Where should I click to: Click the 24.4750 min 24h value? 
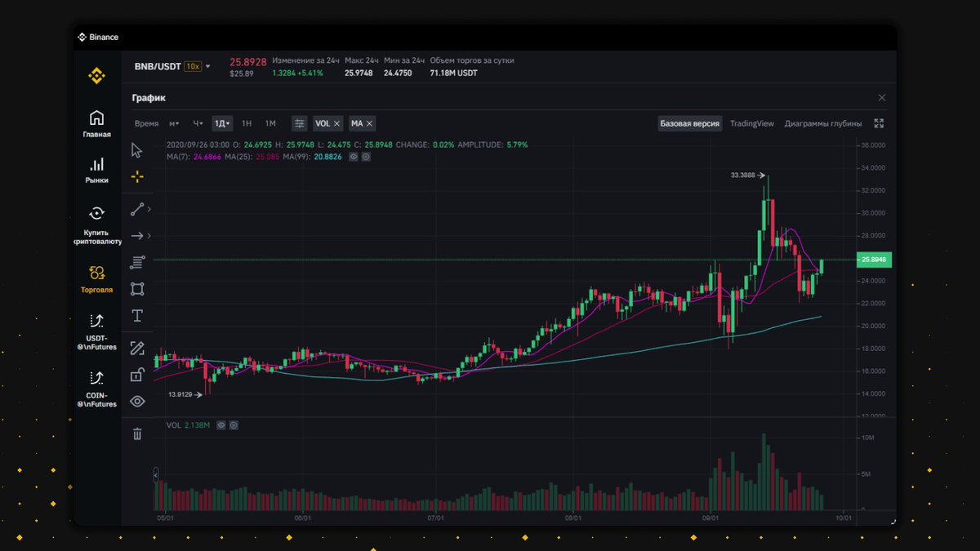[x=398, y=73]
